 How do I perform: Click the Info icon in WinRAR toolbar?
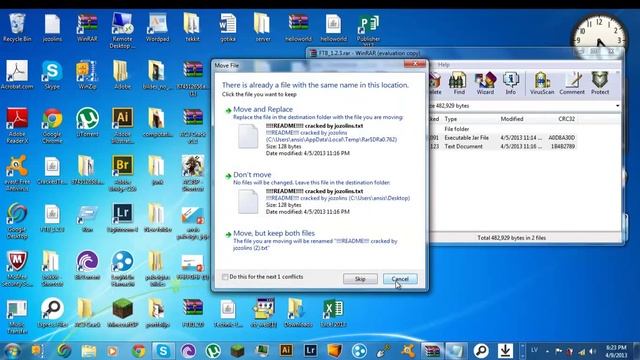pos(511,83)
